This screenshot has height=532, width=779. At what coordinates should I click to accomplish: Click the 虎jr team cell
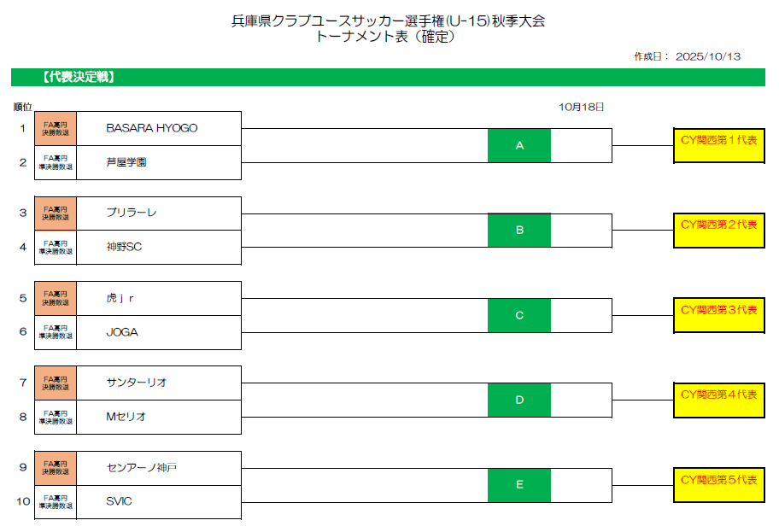click(158, 298)
